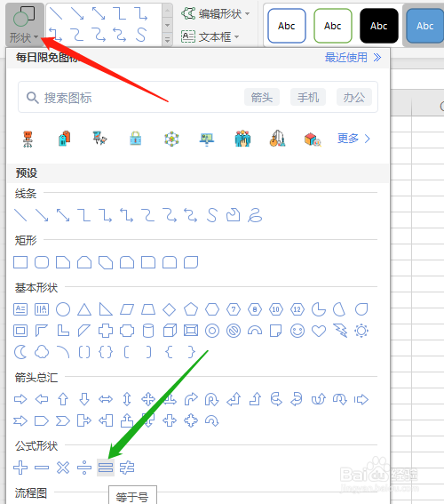
Task: Select the 箭头 search tag
Action: click(262, 97)
